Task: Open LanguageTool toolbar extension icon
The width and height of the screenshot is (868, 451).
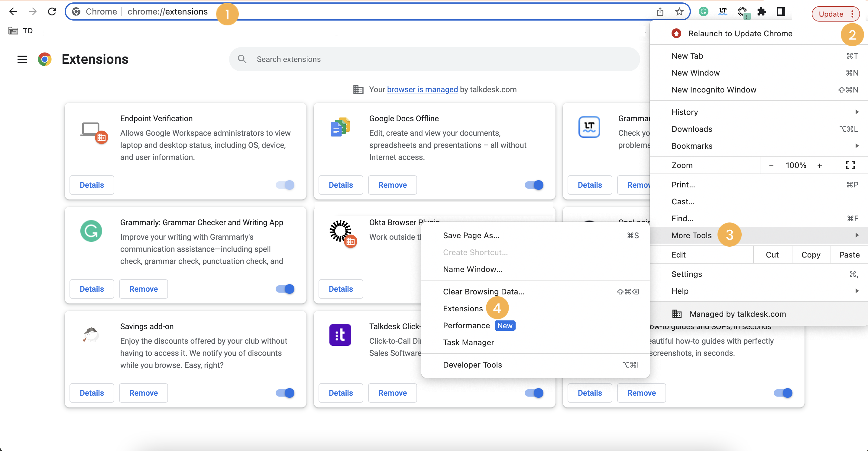Action: [723, 12]
